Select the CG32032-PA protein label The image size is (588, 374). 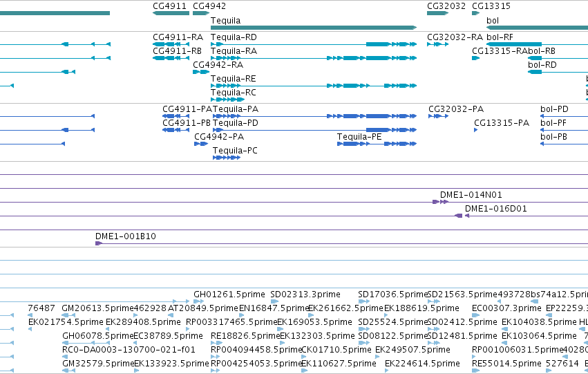[x=456, y=109]
